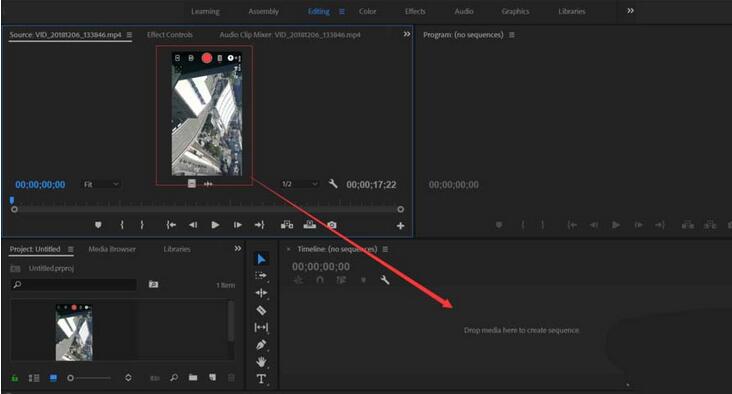Image resolution: width=732 pixels, height=394 pixels.
Task: Switch to the Color workspace
Action: pyautogui.click(x=367, y=11)
